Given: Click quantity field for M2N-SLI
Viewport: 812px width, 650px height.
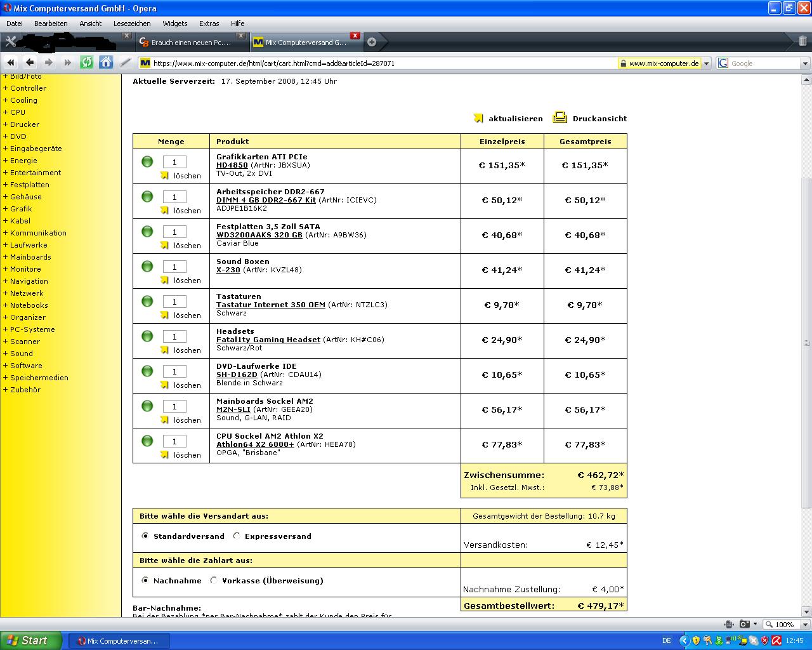Looking at the screenshot, I should (x=174, y=406).
